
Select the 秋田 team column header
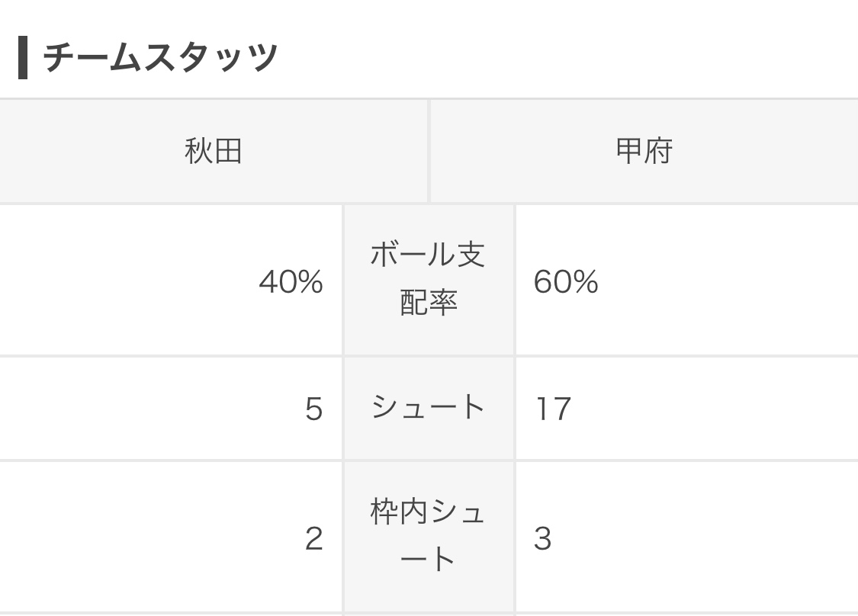(214, 151)
